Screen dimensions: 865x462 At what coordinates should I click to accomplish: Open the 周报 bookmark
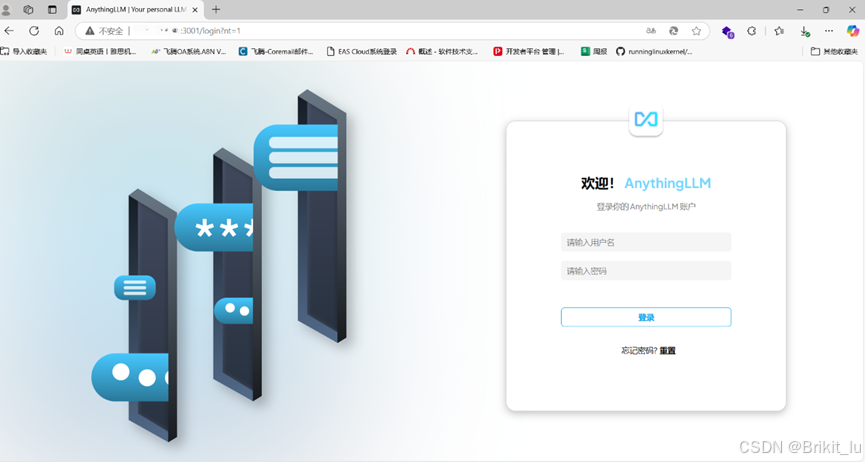point(594,51)
